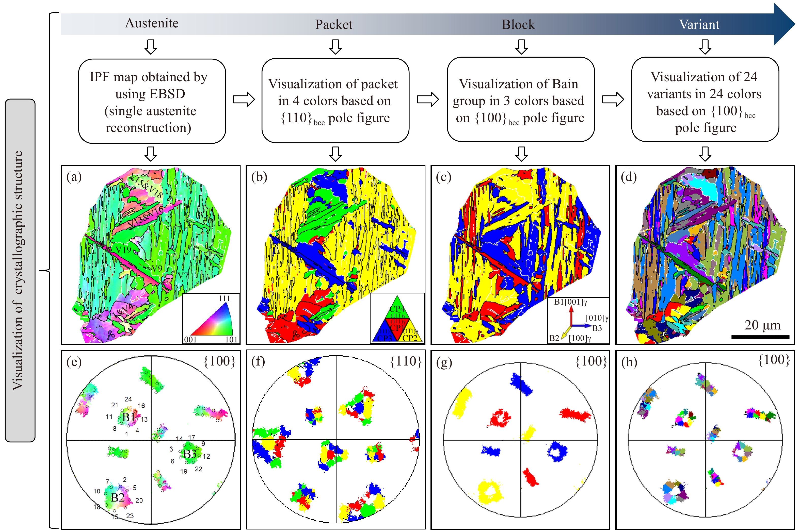Click right arrow between Bain and variants boxes
800x532 pixels.
(x=613, y=99)
